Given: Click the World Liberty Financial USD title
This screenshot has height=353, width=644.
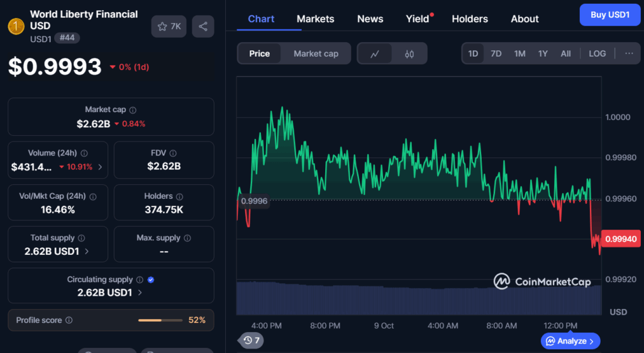Looking at the screenshot, I should (84, 20).
